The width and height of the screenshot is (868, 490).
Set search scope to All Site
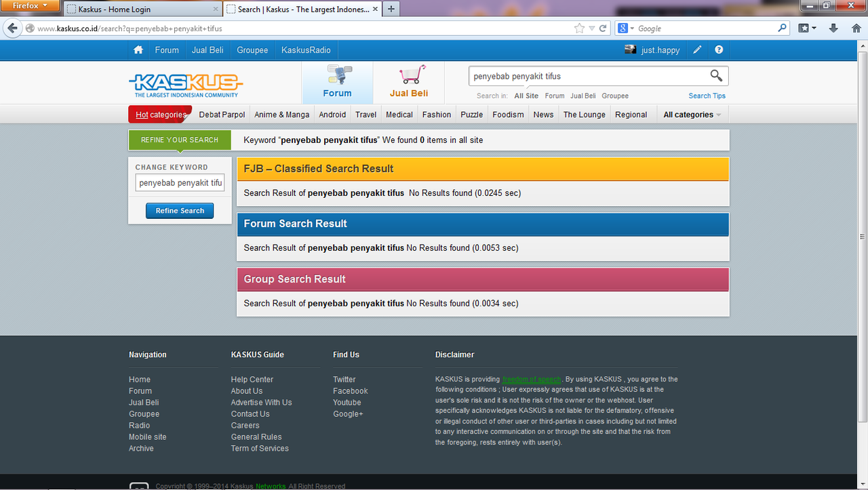[x=526, y=96]
